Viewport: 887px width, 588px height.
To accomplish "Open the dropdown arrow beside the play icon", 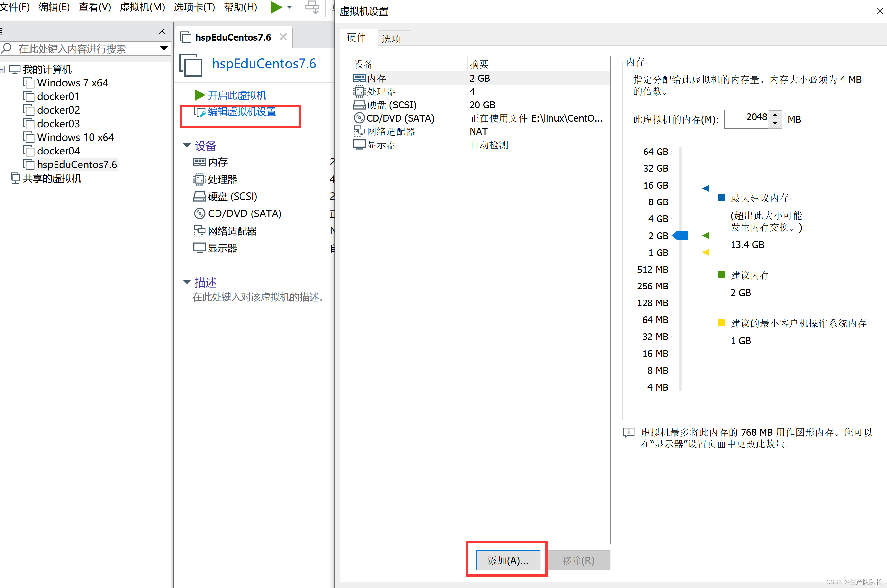I will click(290, 7).
